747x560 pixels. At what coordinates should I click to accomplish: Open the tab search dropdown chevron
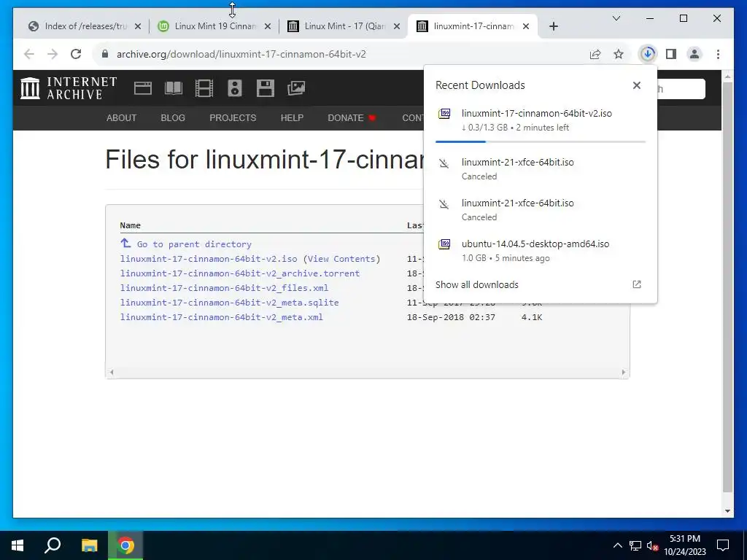(x=616, y=18)
